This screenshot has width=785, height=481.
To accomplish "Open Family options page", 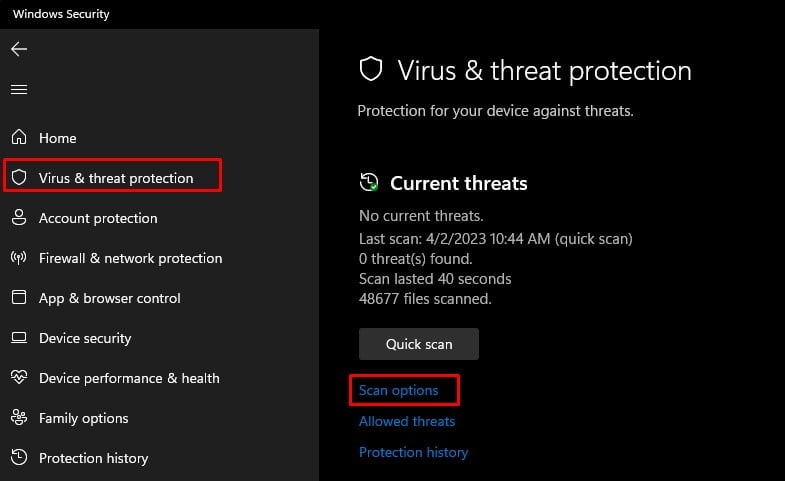I will 84,418.
